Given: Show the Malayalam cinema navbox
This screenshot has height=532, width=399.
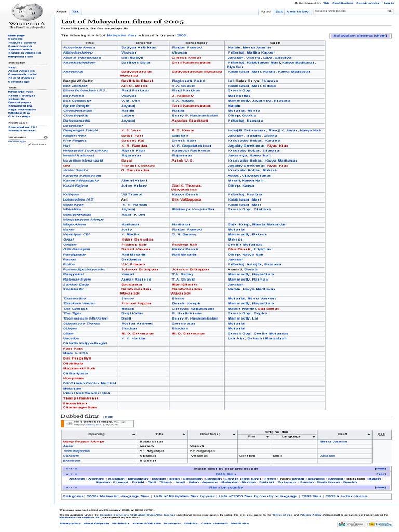Looking at the screenshot, I should click(380, 36).
